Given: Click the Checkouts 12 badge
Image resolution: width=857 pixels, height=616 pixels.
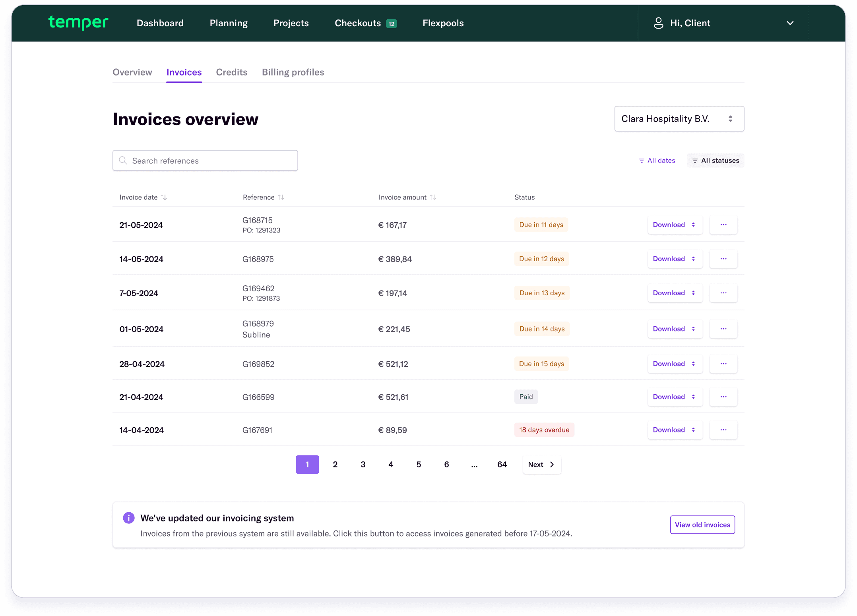Looking at the screenshot, I should pos(392,23).
